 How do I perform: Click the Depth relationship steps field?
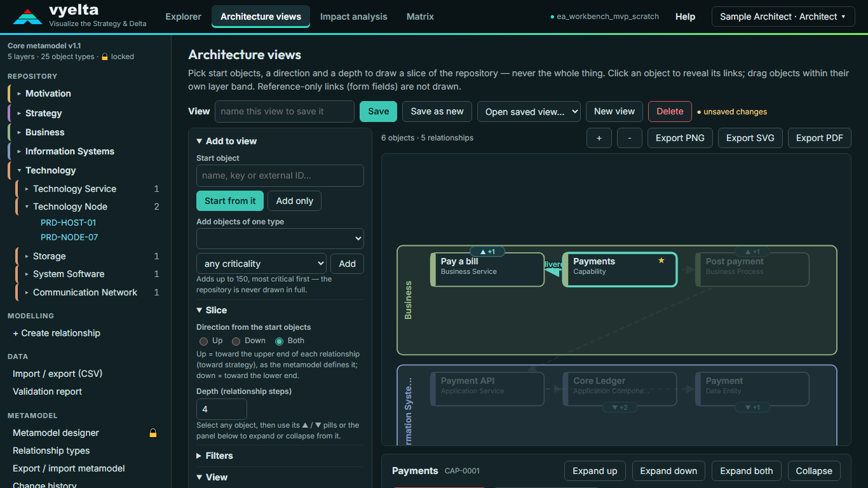click(x=222, y=409)
